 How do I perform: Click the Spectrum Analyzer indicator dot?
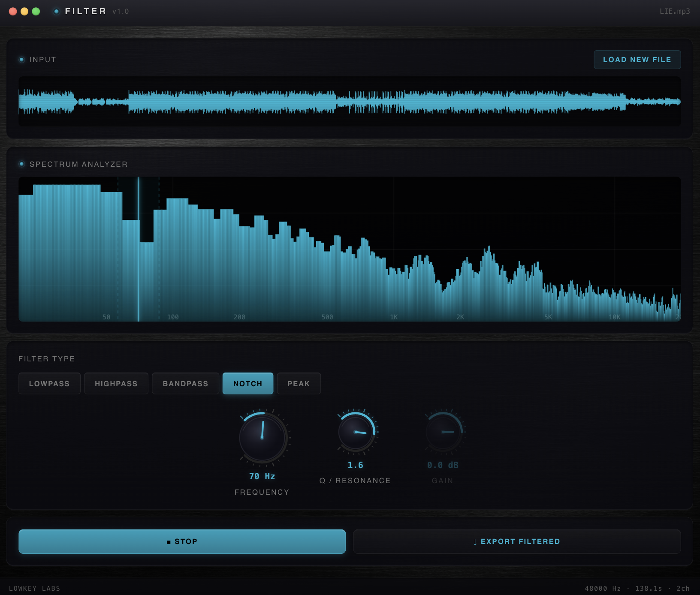22,164
